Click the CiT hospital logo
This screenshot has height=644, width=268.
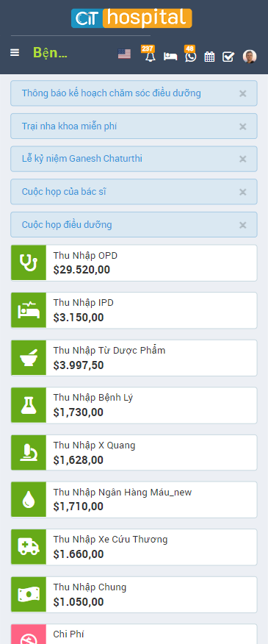coord(131,18)
